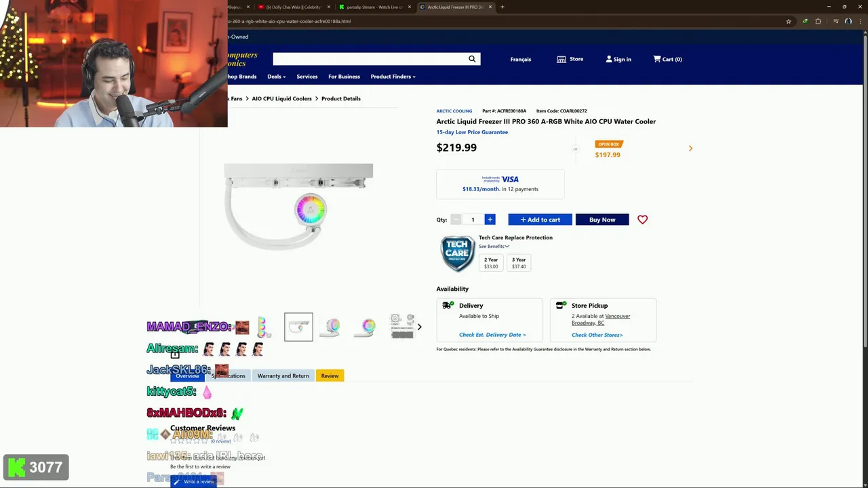Expand Deals dropdown menu

click(277, 77)
